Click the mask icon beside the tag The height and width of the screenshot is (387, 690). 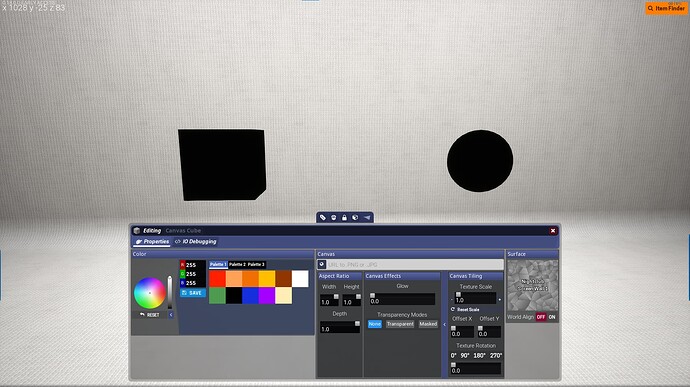click(334, 217)
